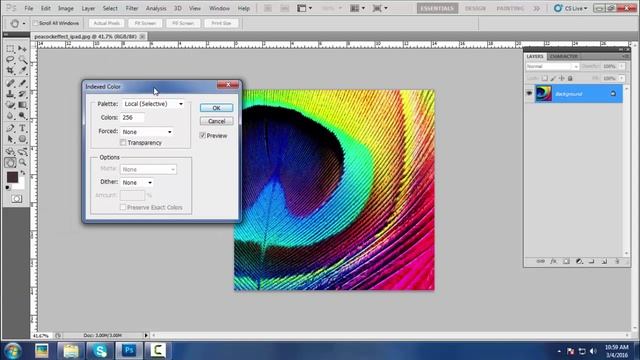Toggle Scroll All Windows checkbox
Viewport: 640px width, 360px height.
coord(35,23)
